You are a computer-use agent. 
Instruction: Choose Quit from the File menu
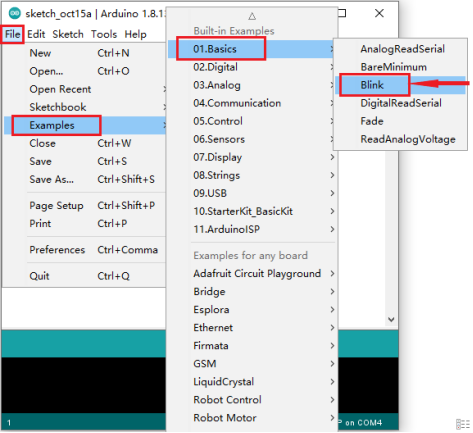[x=85, y=276]
